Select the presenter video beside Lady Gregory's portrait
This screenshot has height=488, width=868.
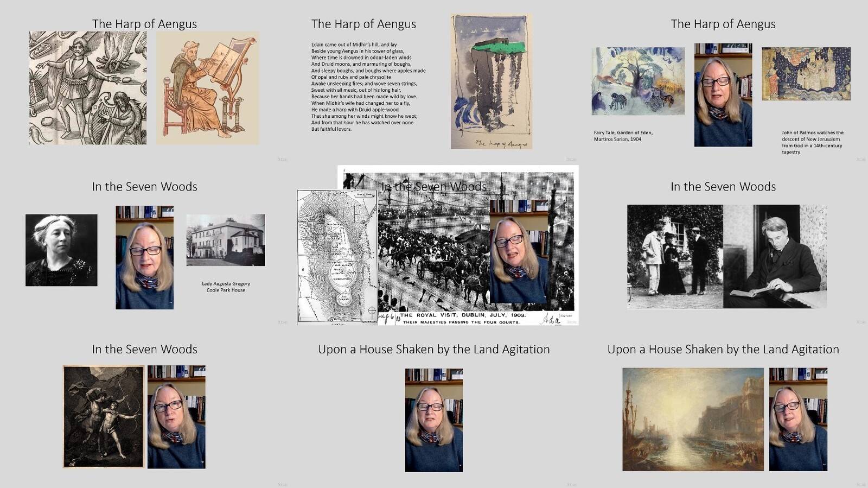point(144,257)
